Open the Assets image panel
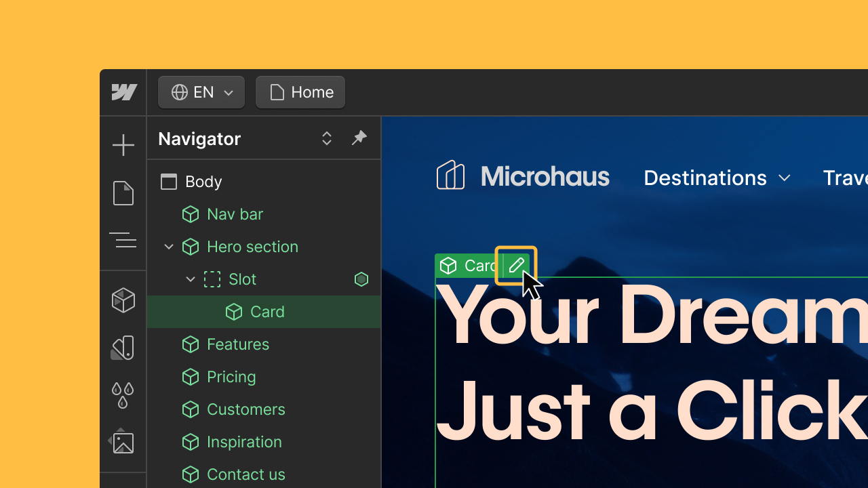Viewport: 868px width, 488px height. point(123,441)
